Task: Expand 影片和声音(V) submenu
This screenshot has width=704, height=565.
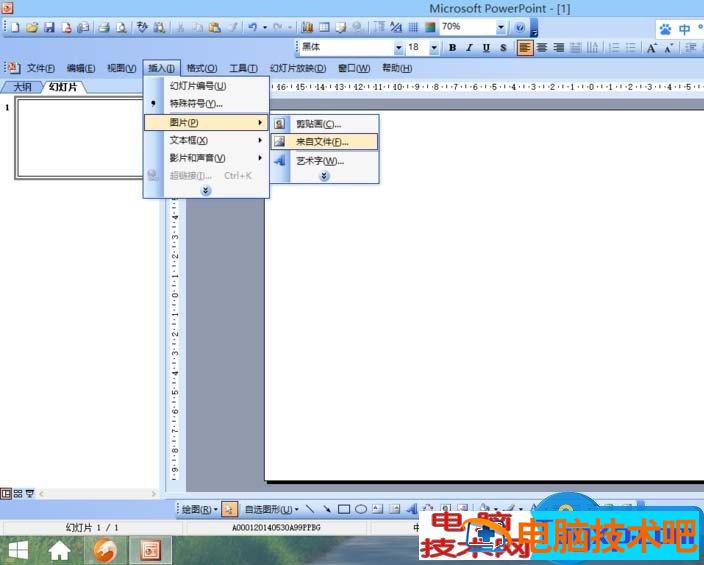Action: click(x=207, y=158)
